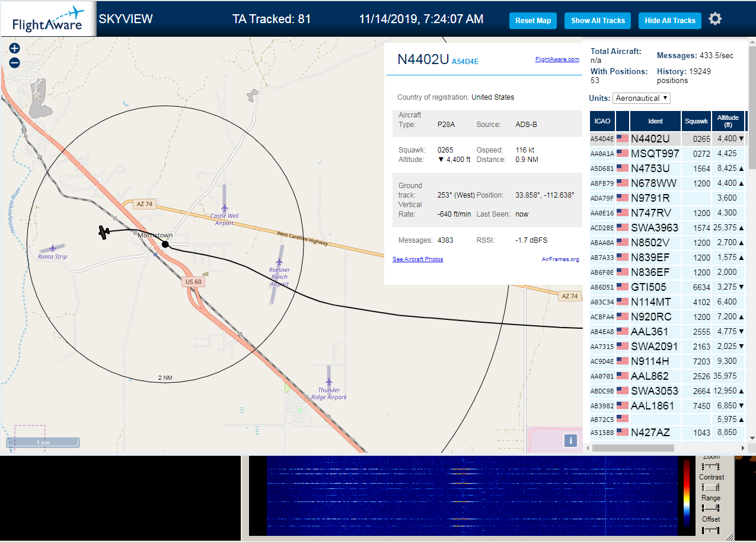Viewport: 756px width, 543px height.
Task: Click the US flag beside GTI505
Action: (623, 287)
